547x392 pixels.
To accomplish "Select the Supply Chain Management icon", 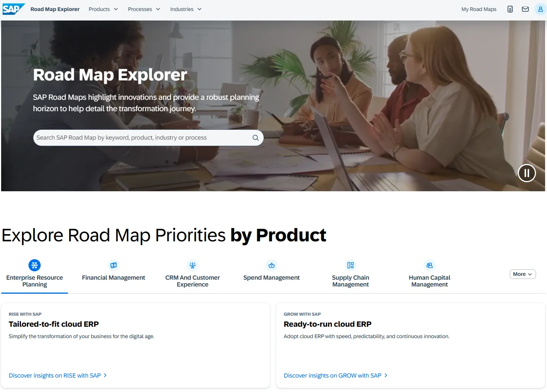I will pyautogui.click(x=351, y=265).
